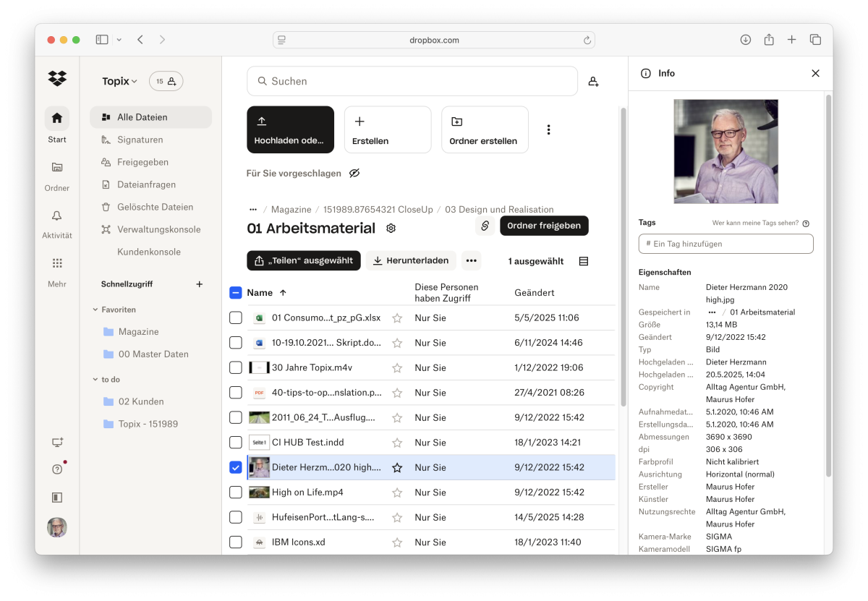Image resolution: width=868 pixels, height=601 pixels.
Task: Open the portrait preview thumbnail in Info panel
Action: [x=726, y=152]
